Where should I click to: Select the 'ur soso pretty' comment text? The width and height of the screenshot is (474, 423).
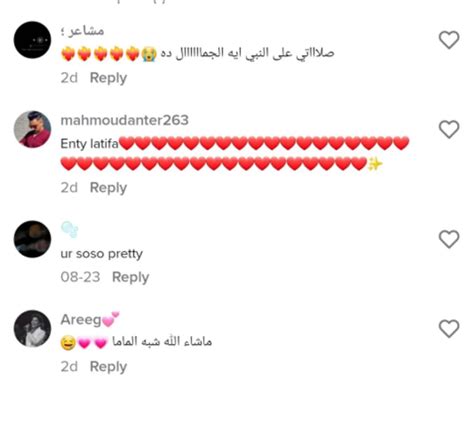click(x=102, y=254)
